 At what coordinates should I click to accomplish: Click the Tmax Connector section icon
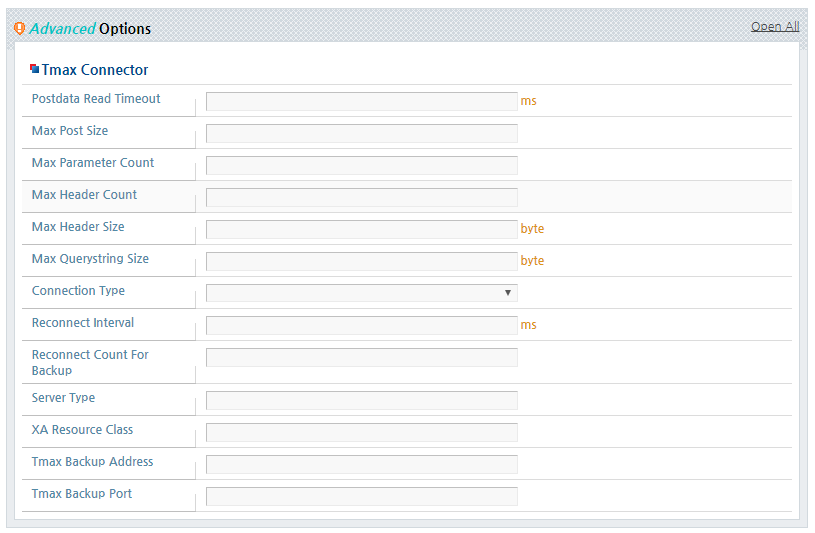(35, 69)
